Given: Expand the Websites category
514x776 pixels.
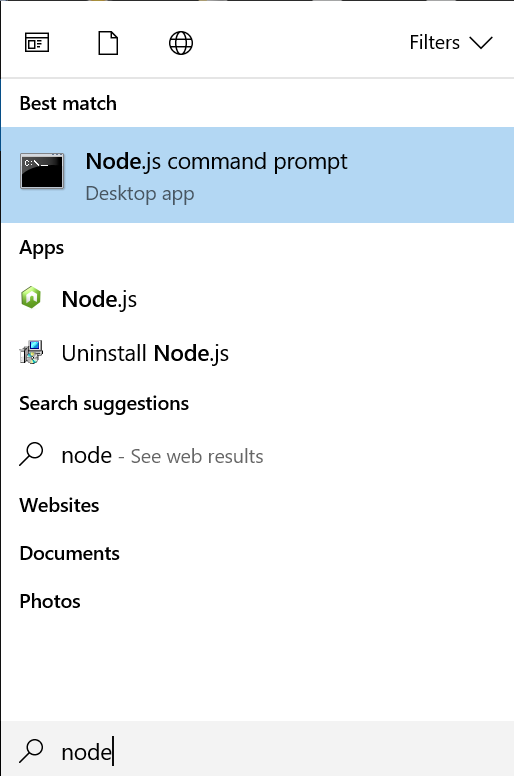Looking at the screenshot, I should (x=59, y=505).
